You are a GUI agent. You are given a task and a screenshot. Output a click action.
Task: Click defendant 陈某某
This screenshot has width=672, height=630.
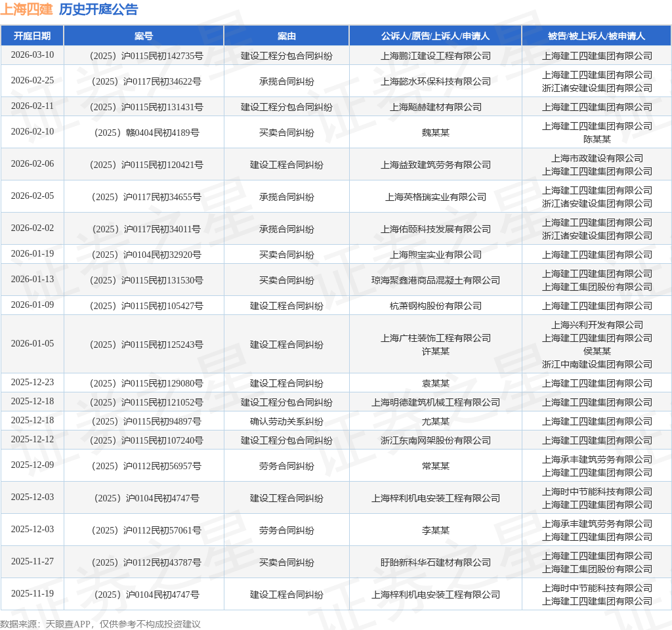[x=597, y=139]
